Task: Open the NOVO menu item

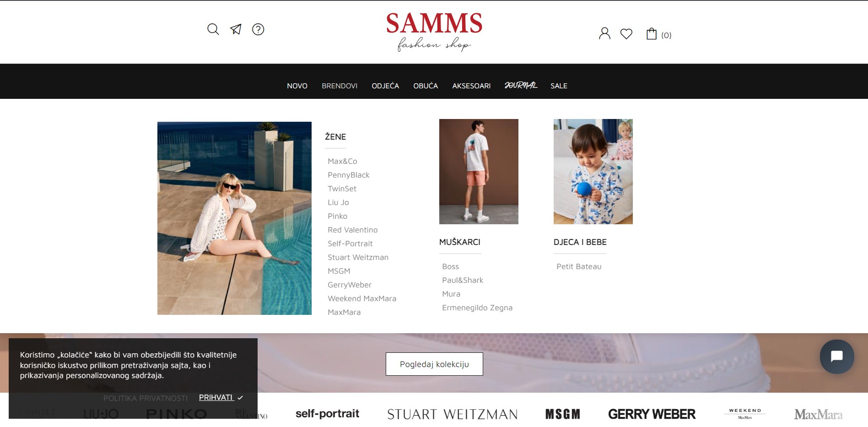Action: pyautogui.click(x=297, y=86)
